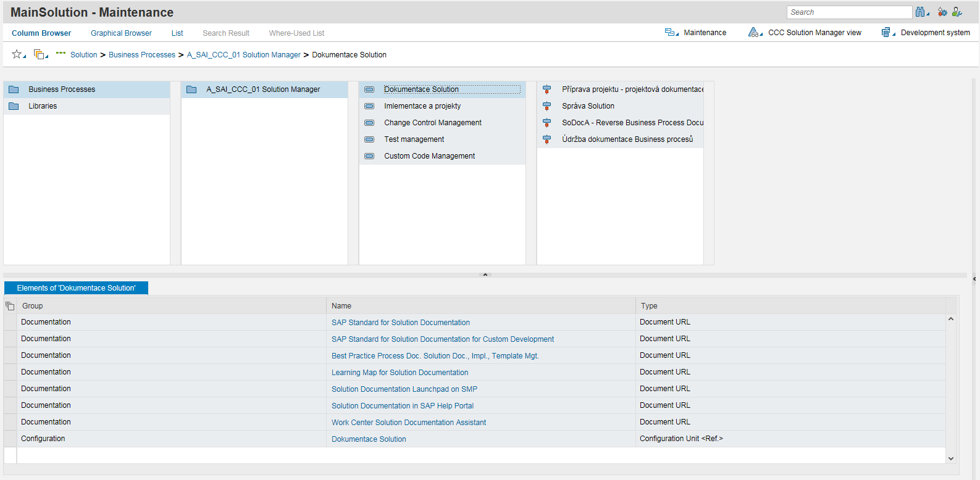
Task: Open Dokumentace Solution configuration link
Action: 369,439
